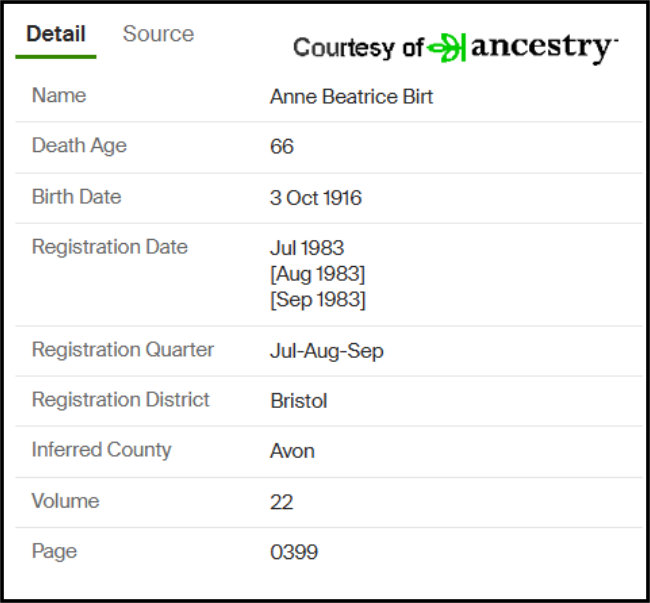Click the Jul 1983 registration date
Image resolution: width=650 pixels, height=603 pixels.
(x=307, y=248)
